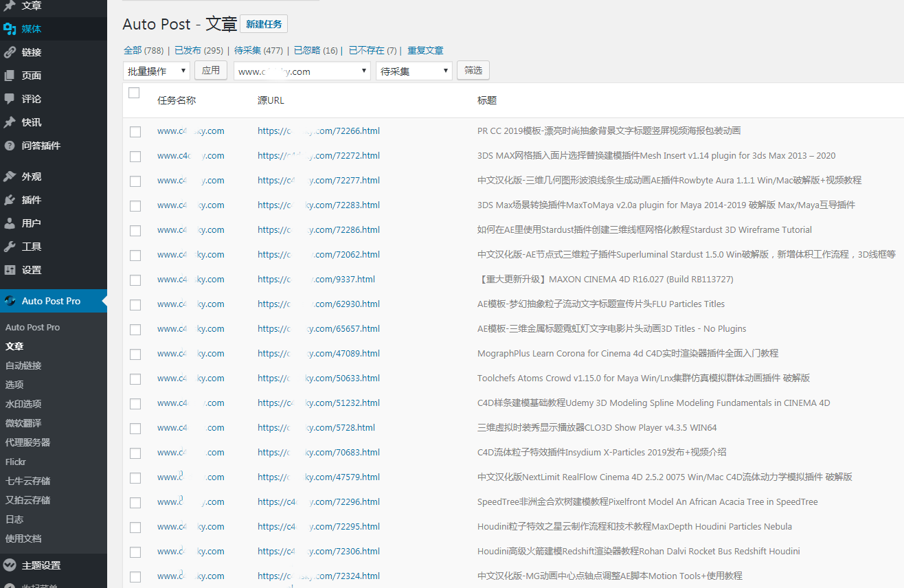Click the 源URL column header
This screenshot has width=904, height=588.
tap(271, 100)
